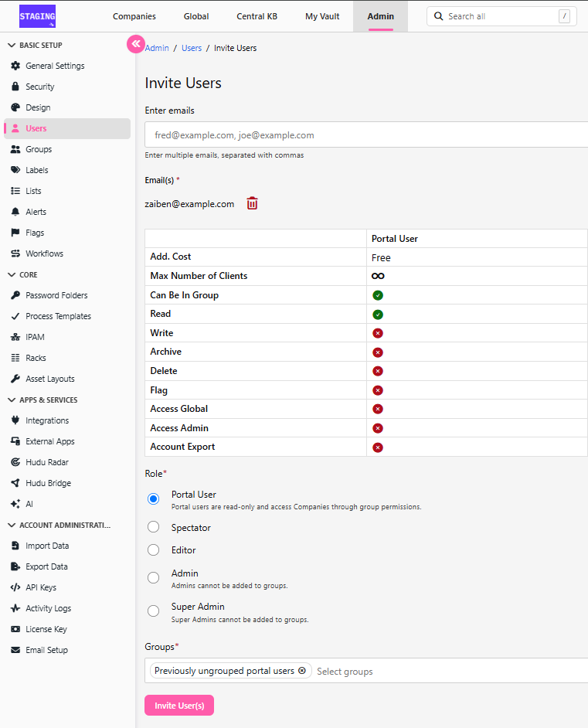Open the Users sidebar item
This screenshot has width=588, height=728.
(x=67, y=128)
